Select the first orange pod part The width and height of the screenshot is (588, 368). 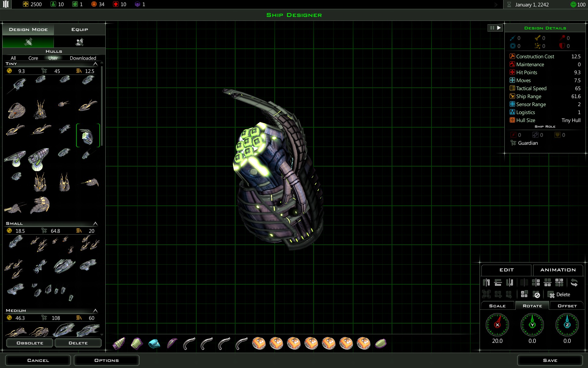click(259, 343)
